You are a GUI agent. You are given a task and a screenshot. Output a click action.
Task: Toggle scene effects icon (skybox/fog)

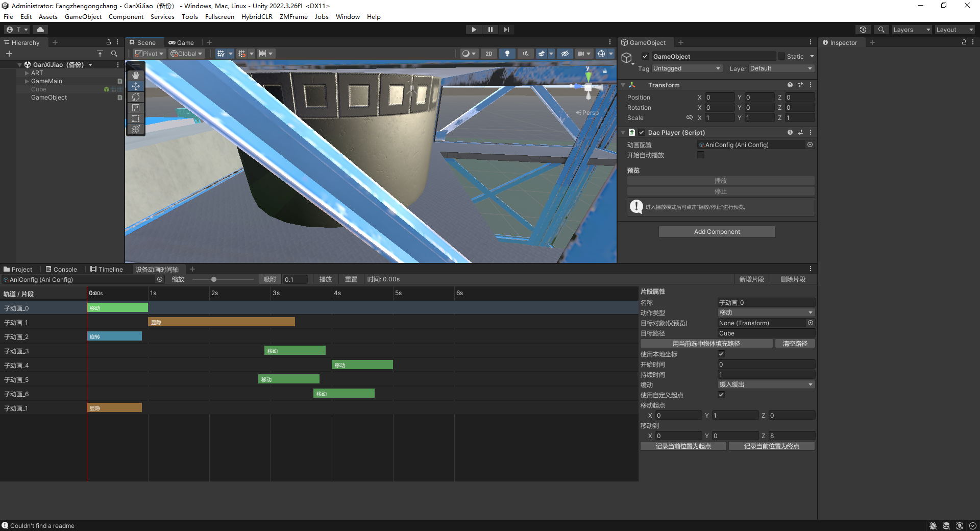click(542, 54)
